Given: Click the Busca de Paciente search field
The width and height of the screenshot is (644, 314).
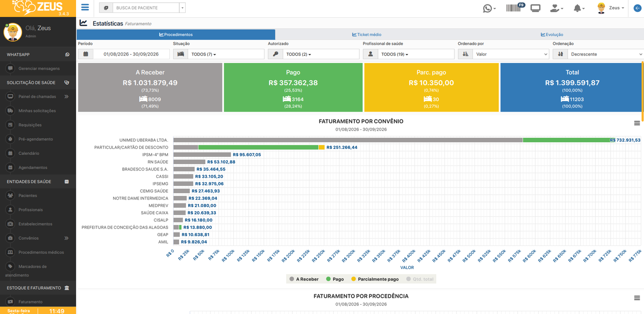Looking at the screenshot, I should [x=146, y=8].
